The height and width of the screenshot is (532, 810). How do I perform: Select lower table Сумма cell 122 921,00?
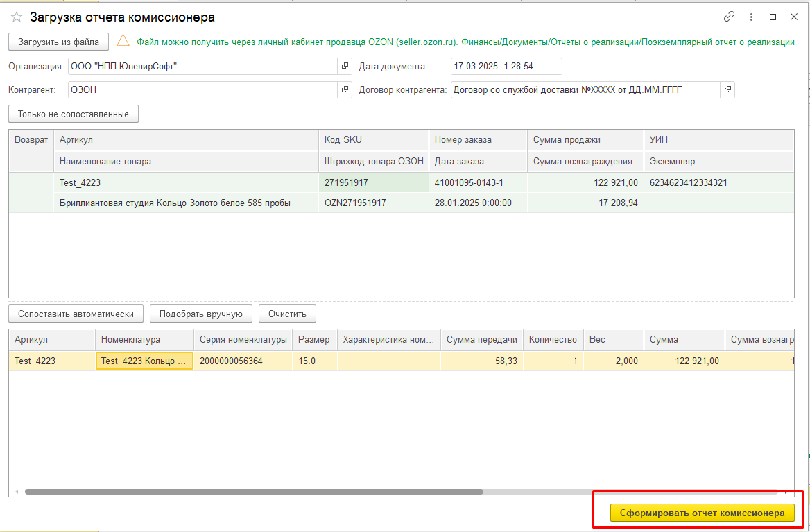[684, 361]
